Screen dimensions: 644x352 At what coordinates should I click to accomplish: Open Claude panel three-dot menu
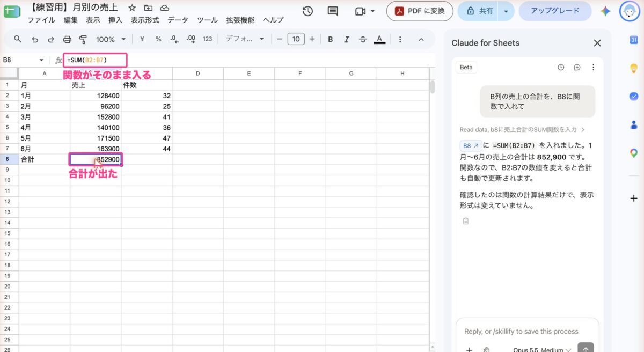593,68
